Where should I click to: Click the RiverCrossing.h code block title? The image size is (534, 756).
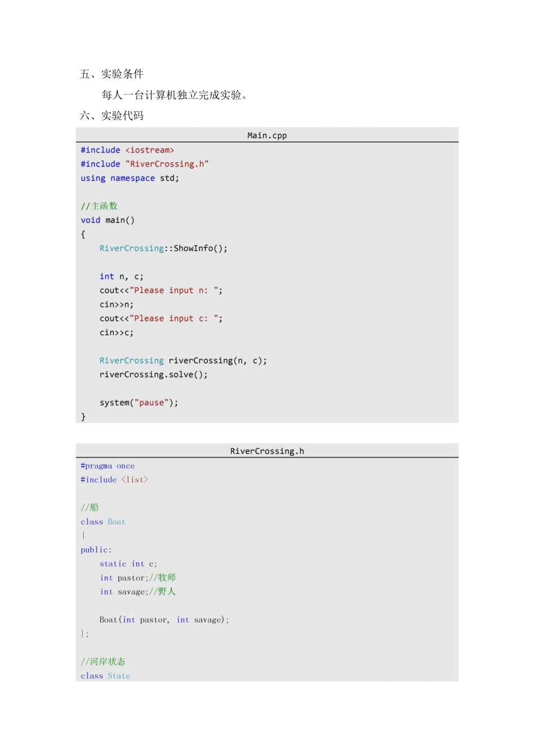click(267, 451)
